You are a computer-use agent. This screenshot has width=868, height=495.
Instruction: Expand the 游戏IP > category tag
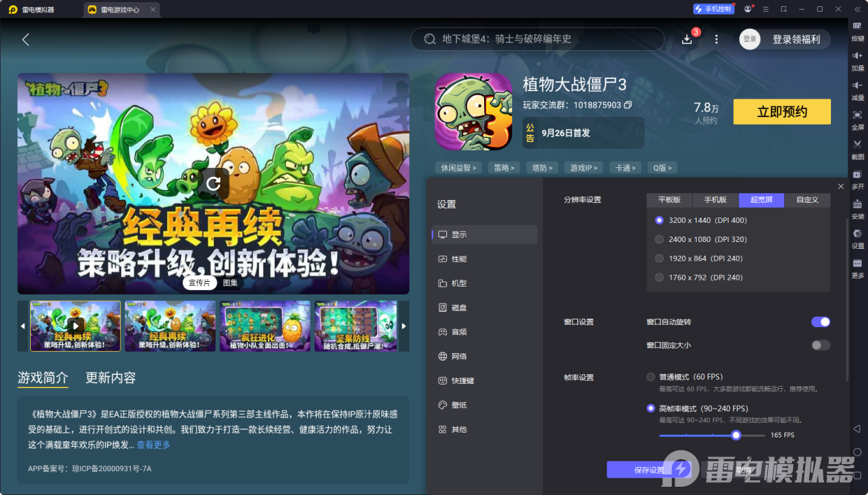[583, 167]
